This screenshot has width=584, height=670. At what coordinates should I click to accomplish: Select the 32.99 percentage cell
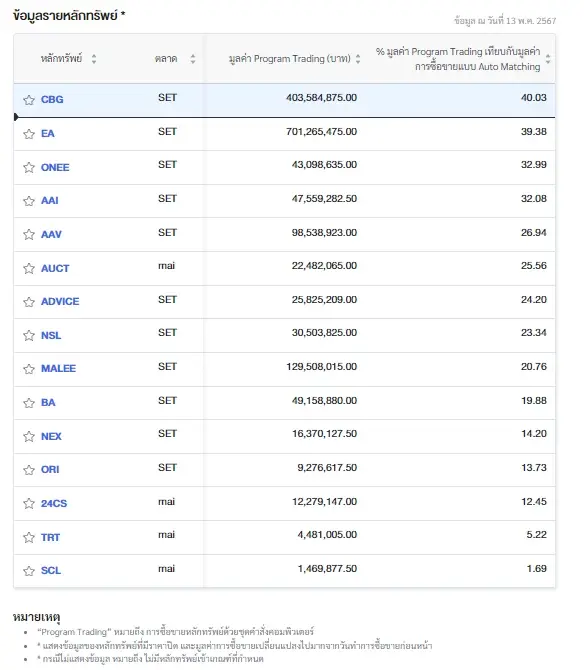coord(534,165)
